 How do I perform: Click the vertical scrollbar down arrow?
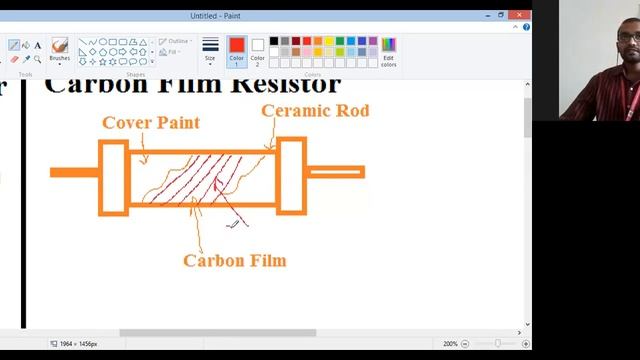(x=527, y=324)
